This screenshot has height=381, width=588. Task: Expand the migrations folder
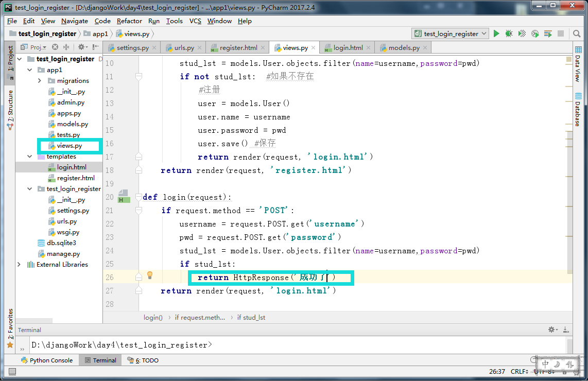coord(40,81)
